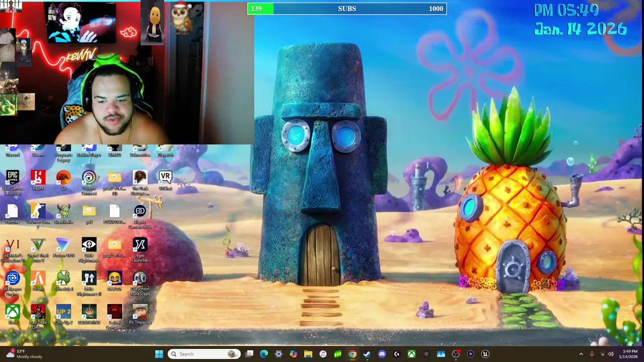
Task: Open the RV There Yet shortcut
Action: point(140,315)
